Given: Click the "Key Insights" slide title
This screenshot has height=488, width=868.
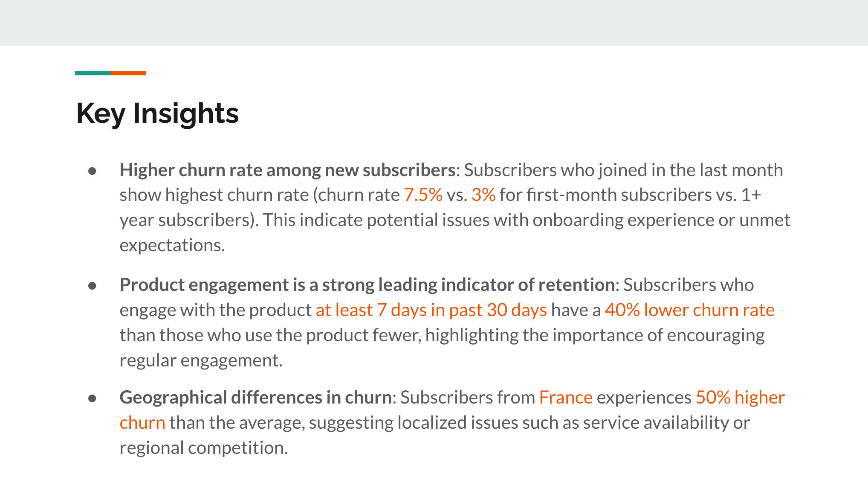Looking at the screenshot, I should [157, 113].
